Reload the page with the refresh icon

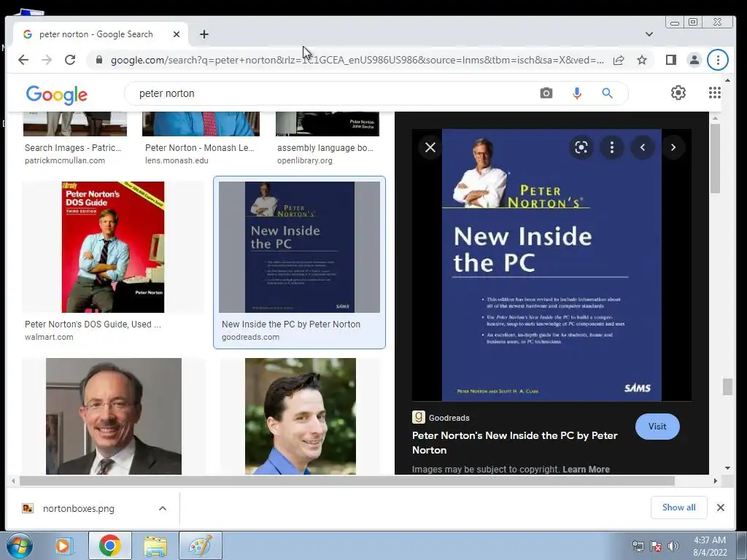(x=70, y=60)
